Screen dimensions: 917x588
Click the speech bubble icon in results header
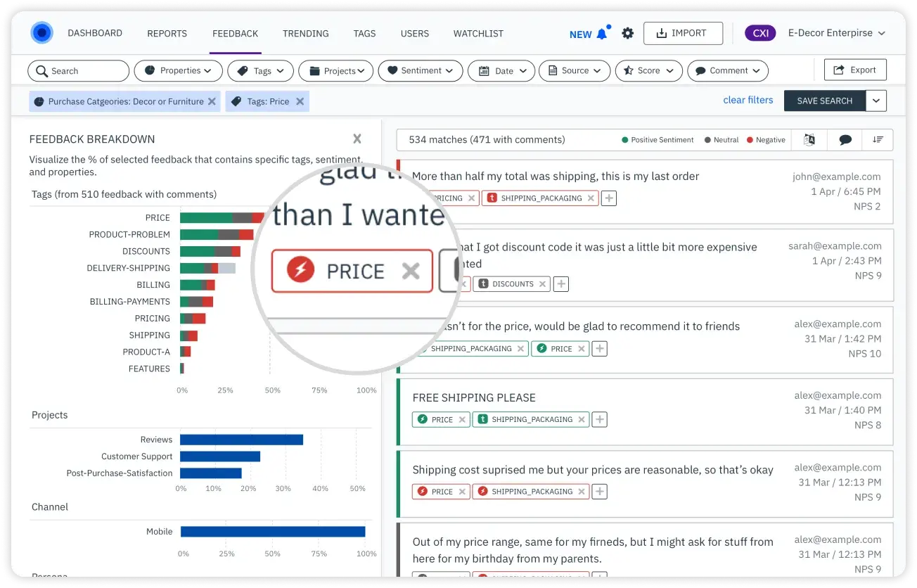tap(845, 140)
